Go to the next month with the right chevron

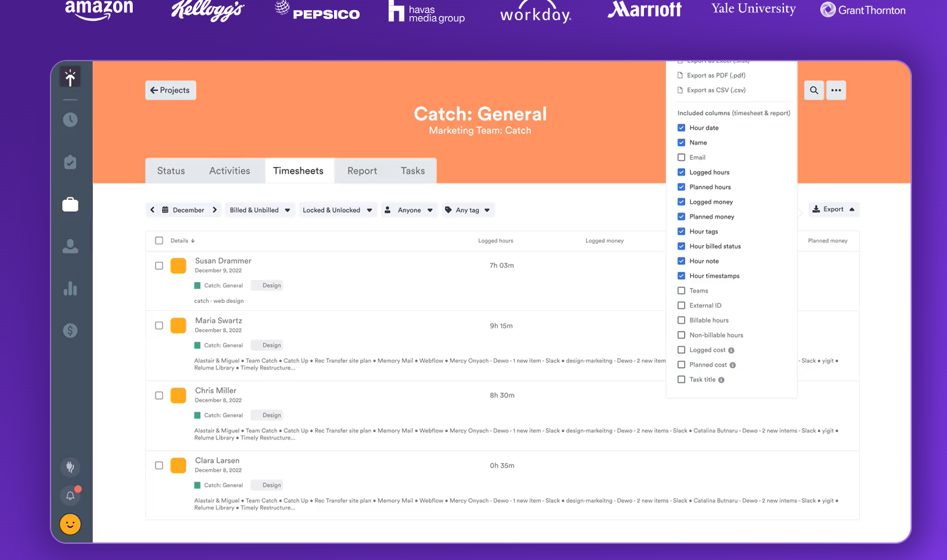(x=215, y=210)
